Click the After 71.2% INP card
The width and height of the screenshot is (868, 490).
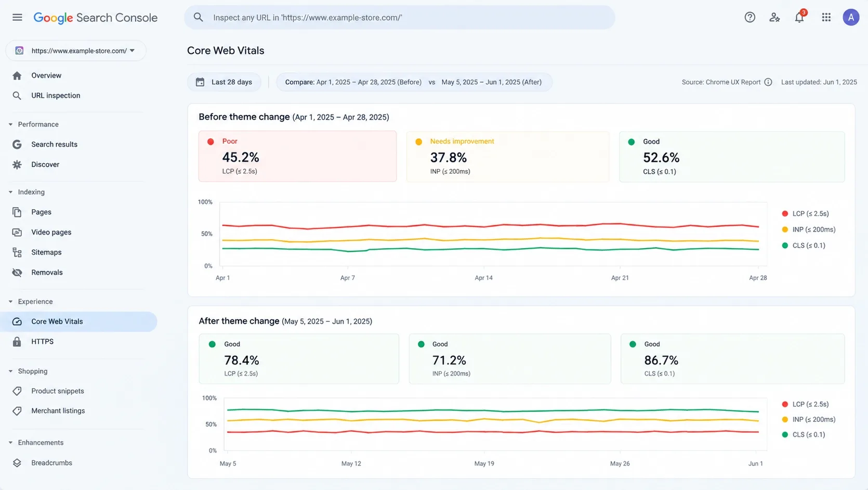point(510,359)
